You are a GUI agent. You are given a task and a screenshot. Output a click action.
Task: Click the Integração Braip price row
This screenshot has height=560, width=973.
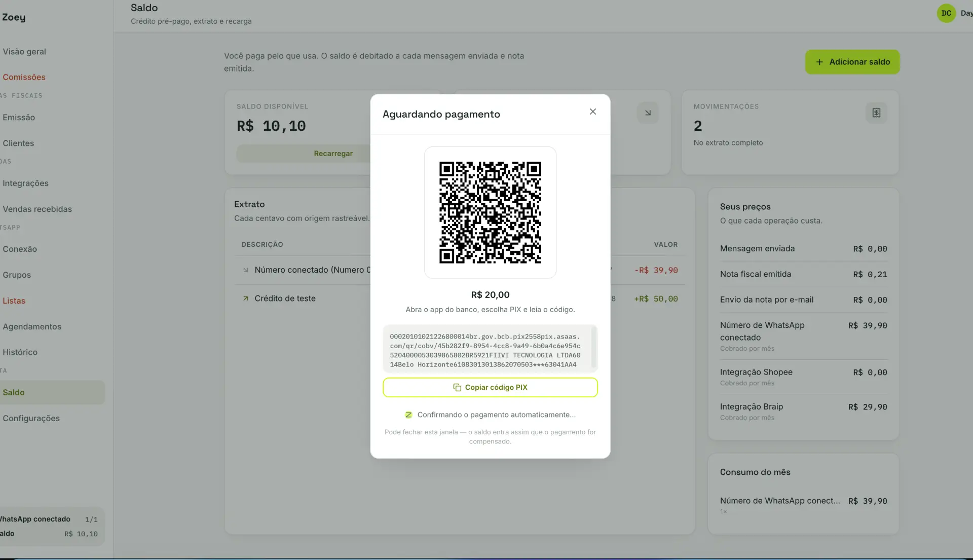pyautogui.click(x=803, y=411)
